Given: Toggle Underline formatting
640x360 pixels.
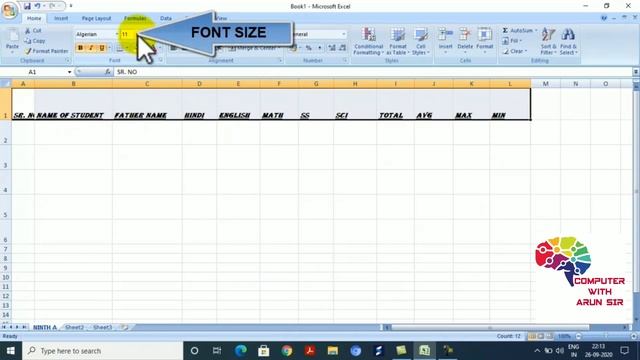Looking at the screenshot, I should click(102, 48).
